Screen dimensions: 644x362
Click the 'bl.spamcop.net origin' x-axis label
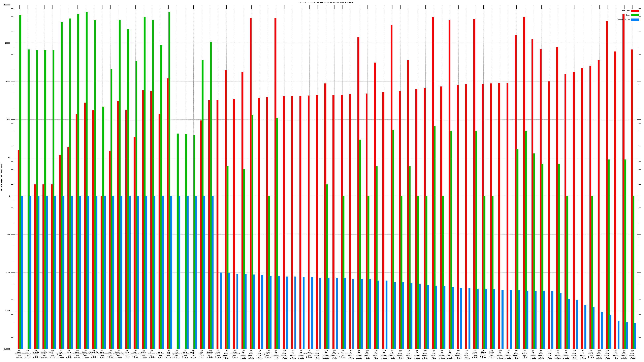[152, 354]
